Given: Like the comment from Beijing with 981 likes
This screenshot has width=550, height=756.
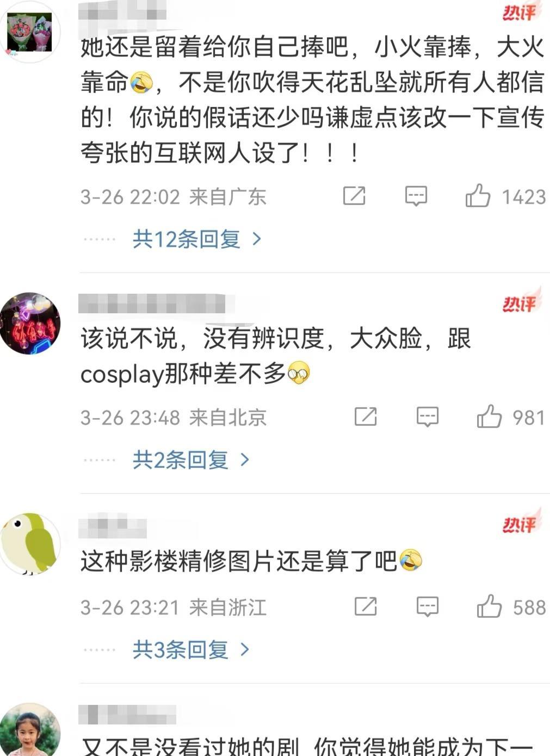Looking at the screenshot, I should pyautogui.click(x=489, y=417).
